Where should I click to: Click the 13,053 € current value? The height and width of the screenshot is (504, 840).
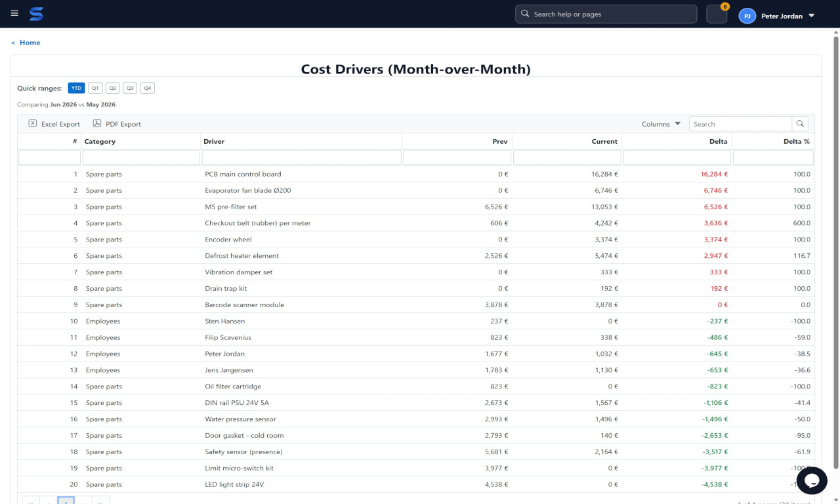click(604, 207)
